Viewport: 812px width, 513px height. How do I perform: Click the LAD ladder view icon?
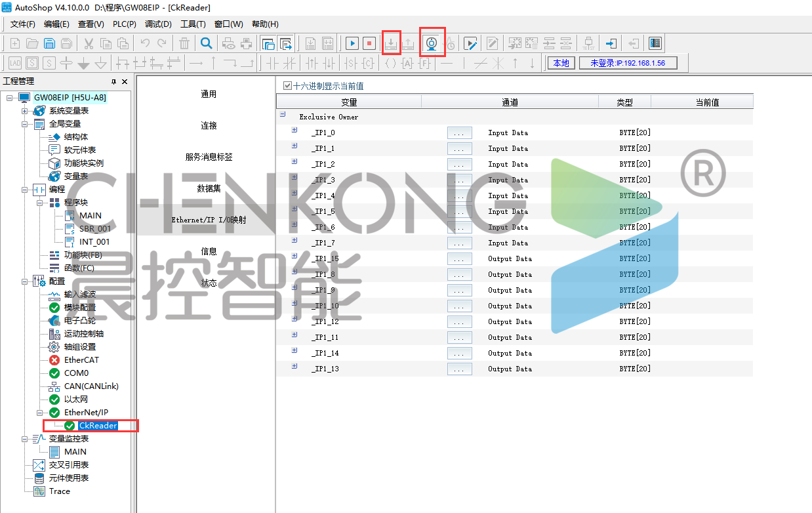click(15, 63)
